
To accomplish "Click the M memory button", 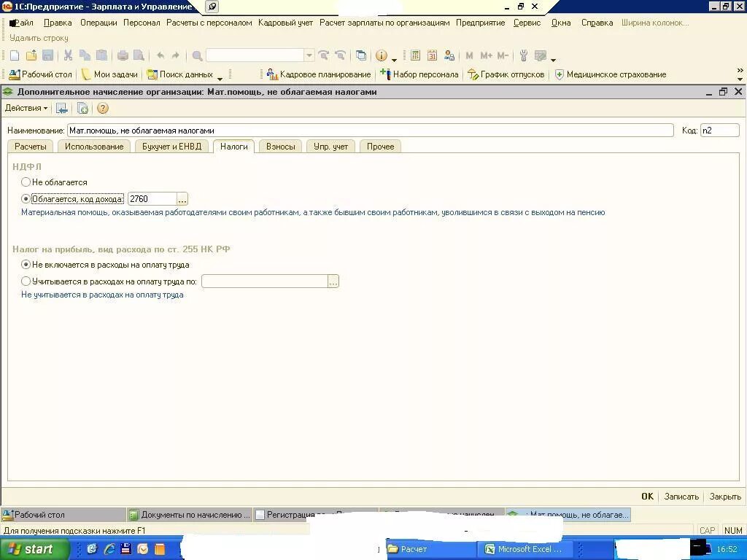I will tap(469, 55).
